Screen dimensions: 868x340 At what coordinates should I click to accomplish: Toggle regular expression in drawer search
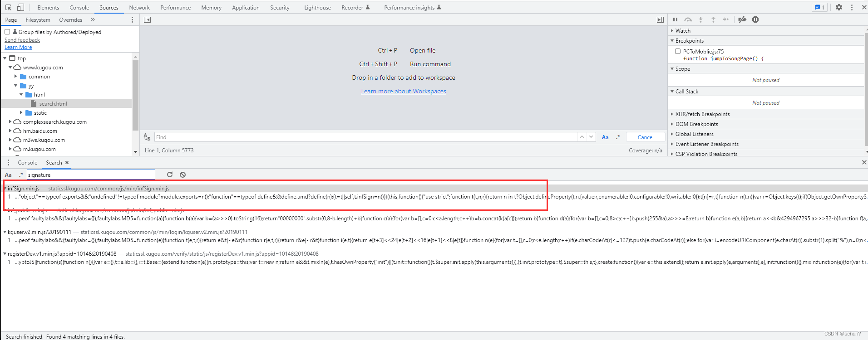click(x=20, y=175)
